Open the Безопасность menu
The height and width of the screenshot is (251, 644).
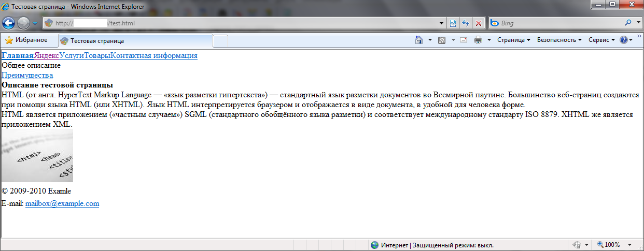pos(559,40)
